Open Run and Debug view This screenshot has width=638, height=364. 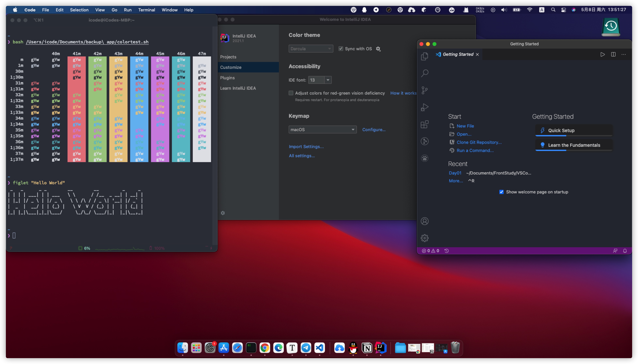point(424,107)
